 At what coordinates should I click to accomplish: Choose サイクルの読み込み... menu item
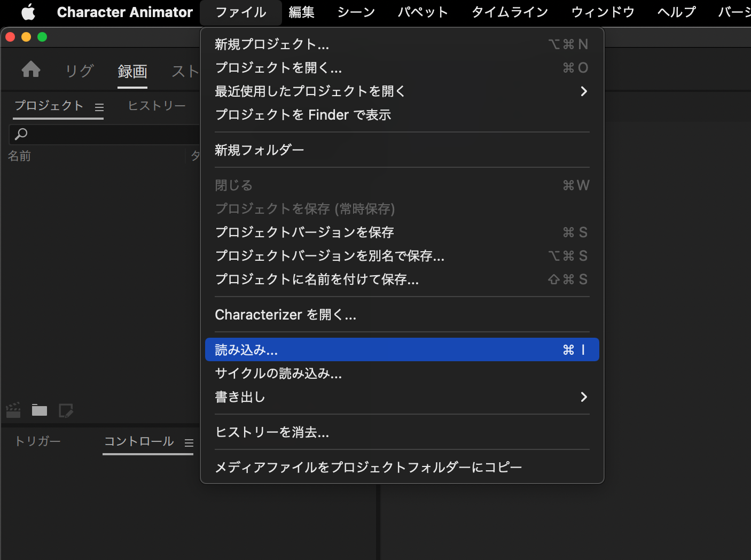402,374
